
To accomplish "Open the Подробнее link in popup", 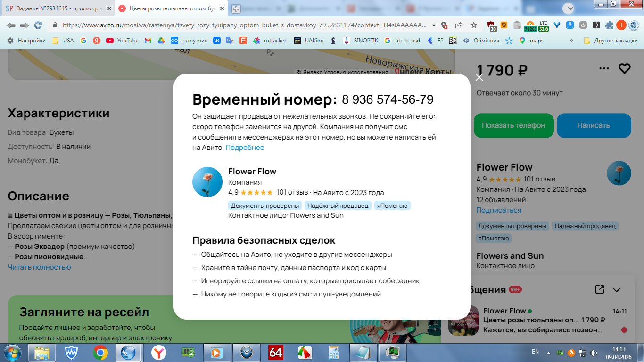I will [x=245, y=148].
